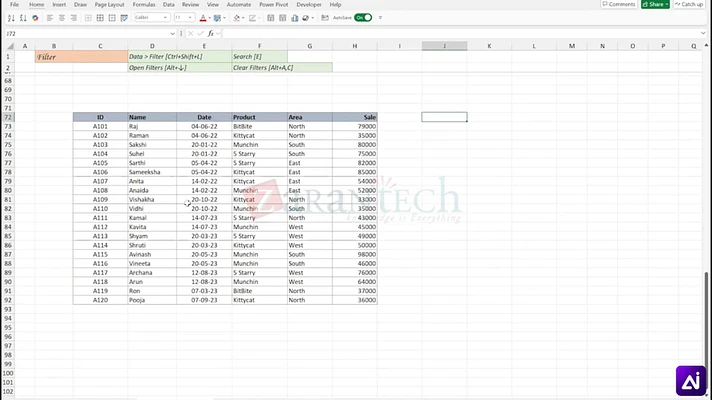Screen dimensions: 712x400
Task: Click the AI logo badge
Action: coord(691,380)
